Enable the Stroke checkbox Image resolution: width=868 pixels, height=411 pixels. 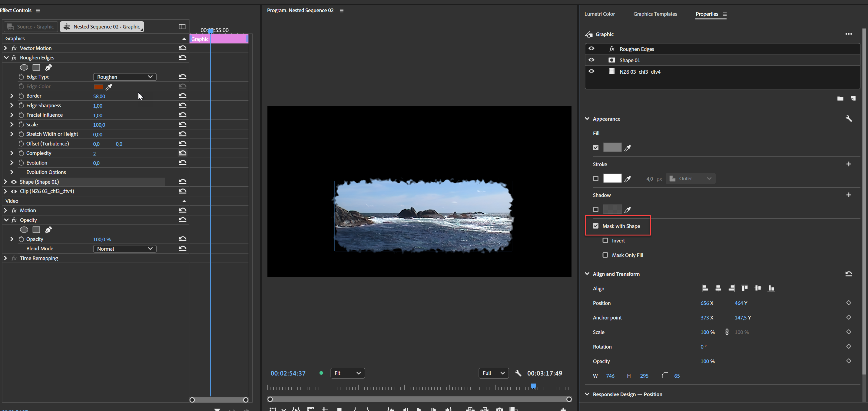tap(595, 178)
